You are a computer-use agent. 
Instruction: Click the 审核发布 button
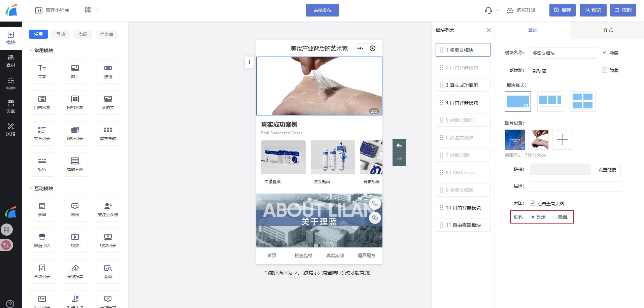coord(323,10)
